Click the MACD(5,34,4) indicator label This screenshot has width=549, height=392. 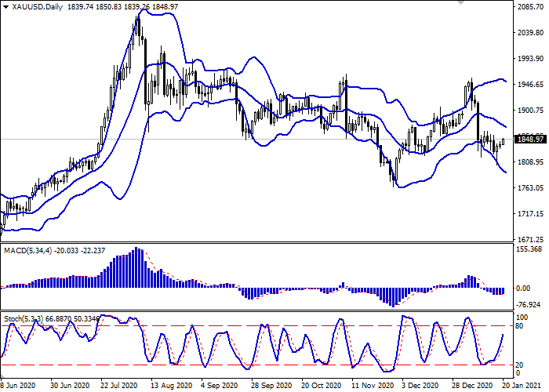click(x=27, y=251)
